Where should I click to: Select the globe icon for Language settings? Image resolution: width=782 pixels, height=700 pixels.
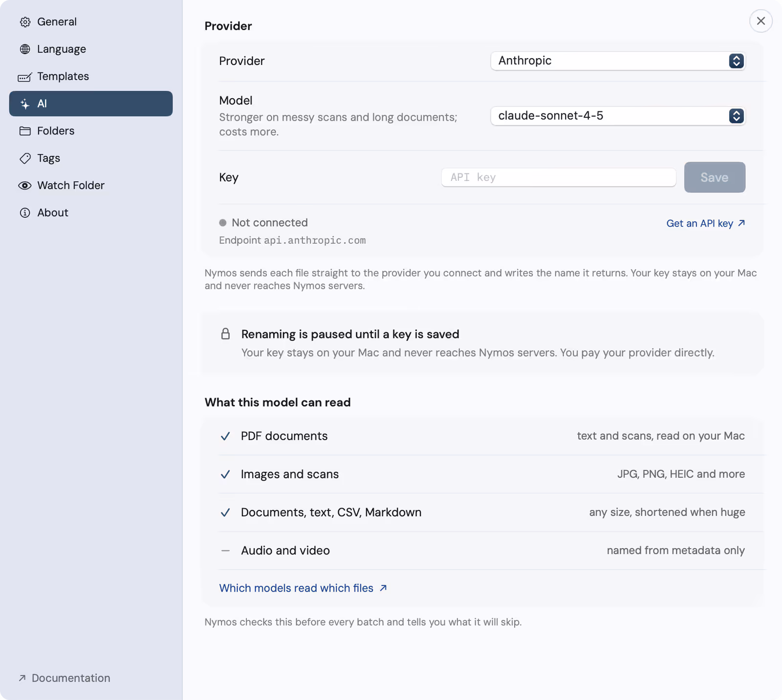(x=25, y=49)
